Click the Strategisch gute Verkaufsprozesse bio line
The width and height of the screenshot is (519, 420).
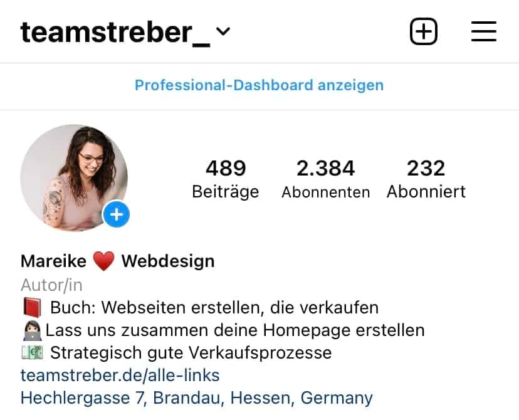pos(177,352)
